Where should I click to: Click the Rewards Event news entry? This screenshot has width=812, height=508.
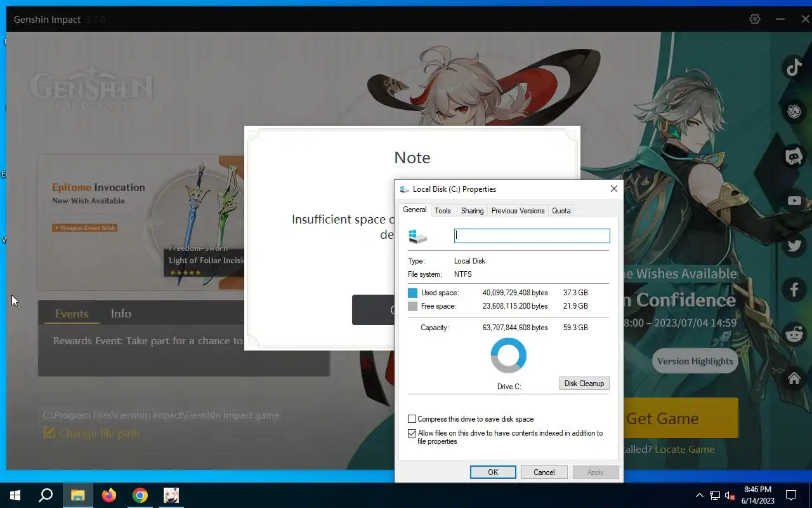(x=148, y=341)
